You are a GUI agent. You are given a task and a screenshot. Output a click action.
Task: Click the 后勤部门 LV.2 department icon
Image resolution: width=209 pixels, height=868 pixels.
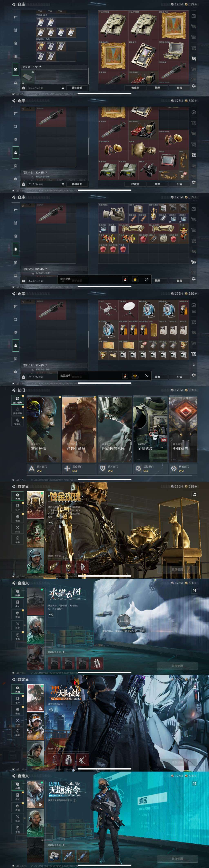138,468
